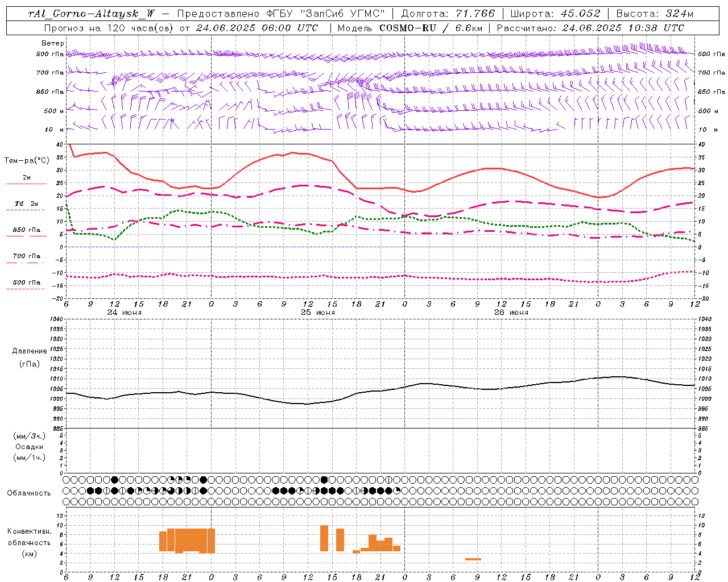The image size is (728, 582).
Task: Click the dash-dot legend line under 700 гПа
Action: click(25, 263)
